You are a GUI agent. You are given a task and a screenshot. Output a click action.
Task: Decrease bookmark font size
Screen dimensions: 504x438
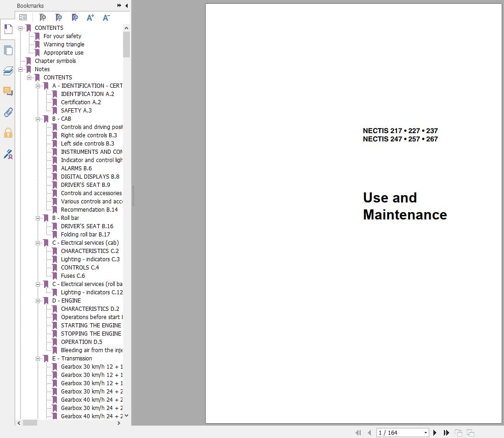pos(106,17)
